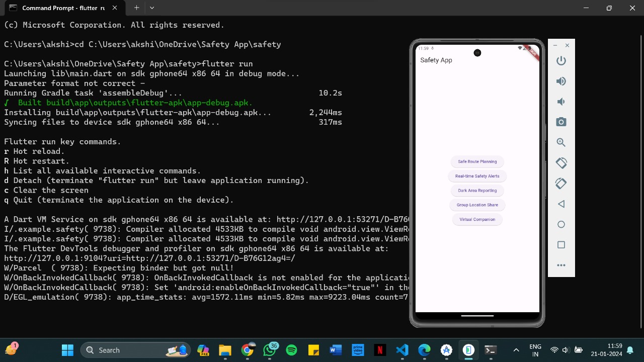Rotate the emulator counterclockwise
The image size is (644, 362).
tap(561, 163)
